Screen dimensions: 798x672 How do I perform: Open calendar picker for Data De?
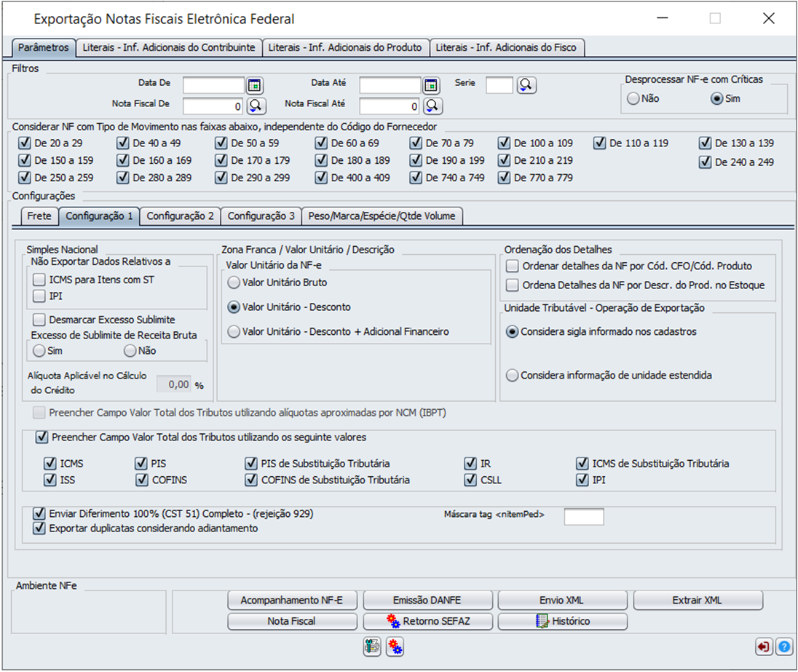pos(254,85)
